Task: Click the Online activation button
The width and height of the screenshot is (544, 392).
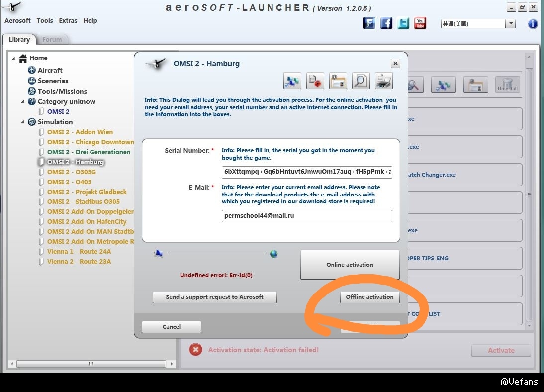Action: [350, 265]
